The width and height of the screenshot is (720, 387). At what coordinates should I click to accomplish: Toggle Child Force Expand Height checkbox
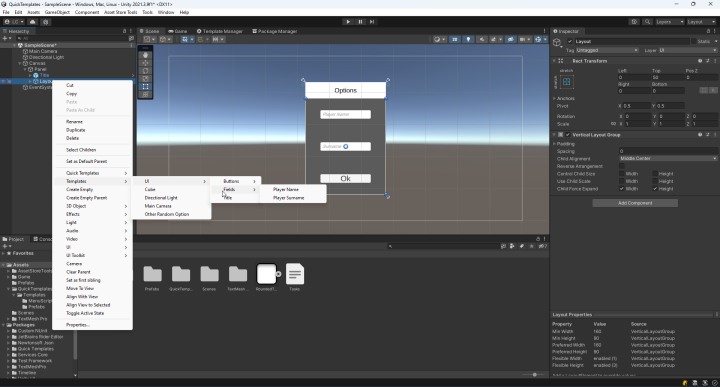coord(655,189)
